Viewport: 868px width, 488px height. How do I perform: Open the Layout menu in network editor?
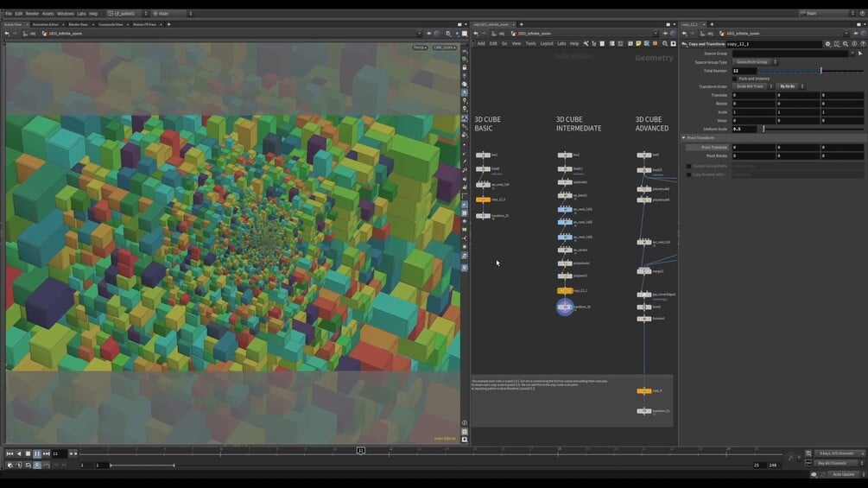tap(547, 43)
